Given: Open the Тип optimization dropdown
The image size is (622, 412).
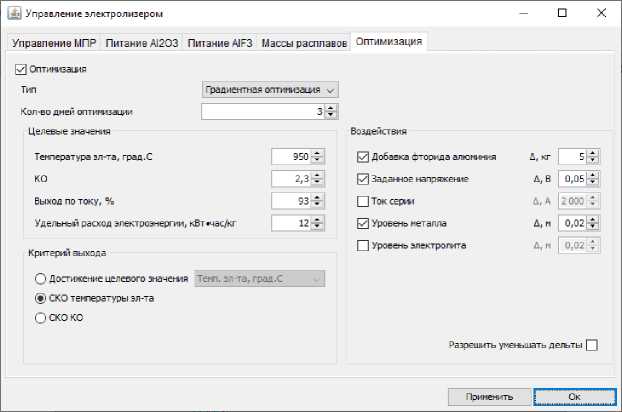Looking at the screenshot, I should click(x=270, y=90).
